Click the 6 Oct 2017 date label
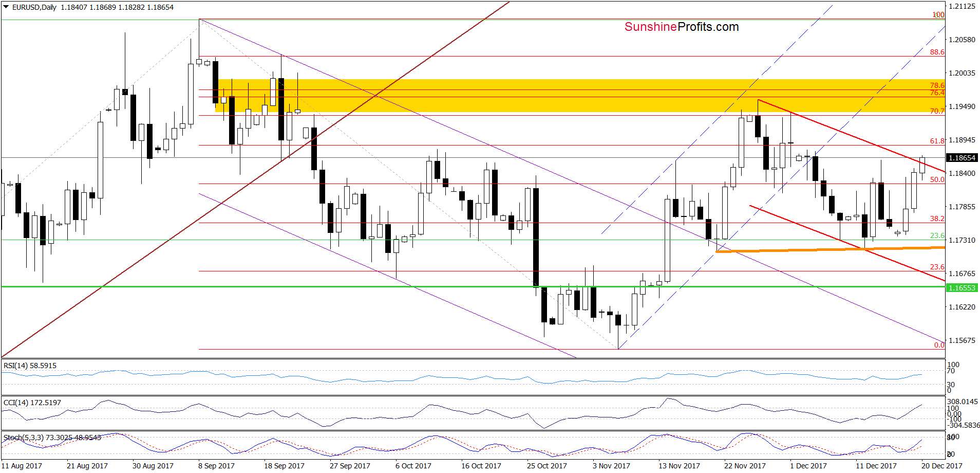 [413, 466]
